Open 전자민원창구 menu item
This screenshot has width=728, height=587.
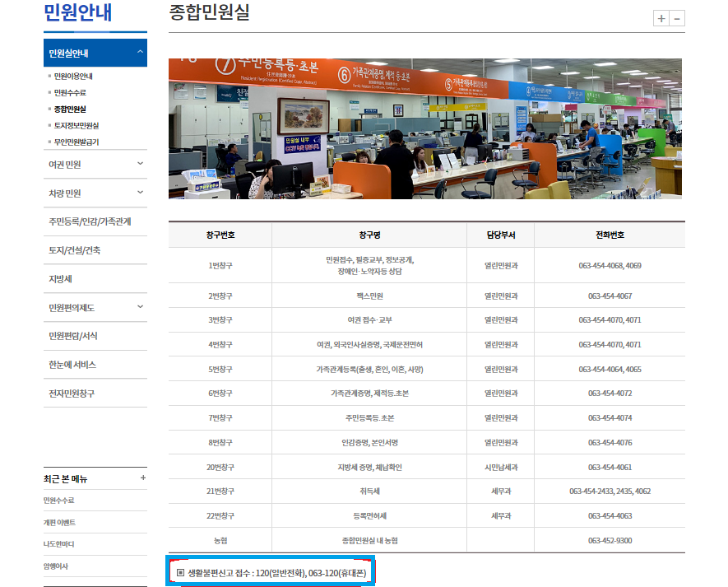pyautogui.click(x=72, y=394)
